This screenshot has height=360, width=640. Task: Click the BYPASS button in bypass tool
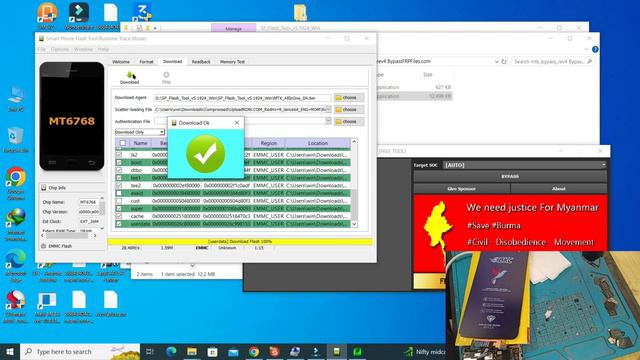point(510,176)
